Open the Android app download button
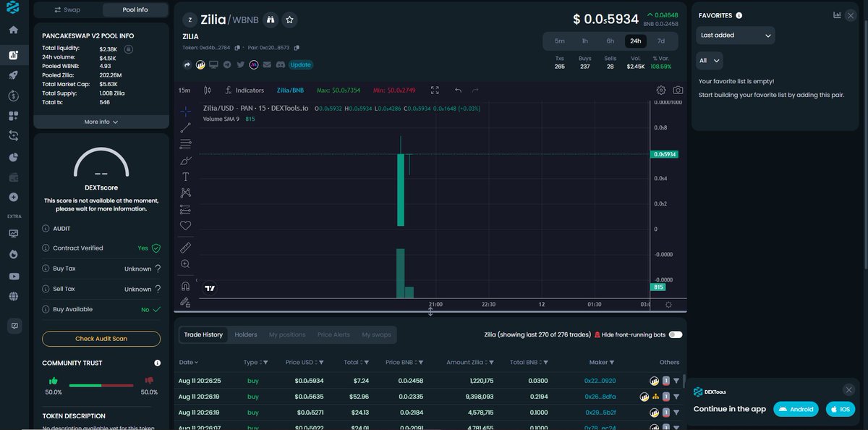Viewport: 868px width, 430px height. point(796,409)
